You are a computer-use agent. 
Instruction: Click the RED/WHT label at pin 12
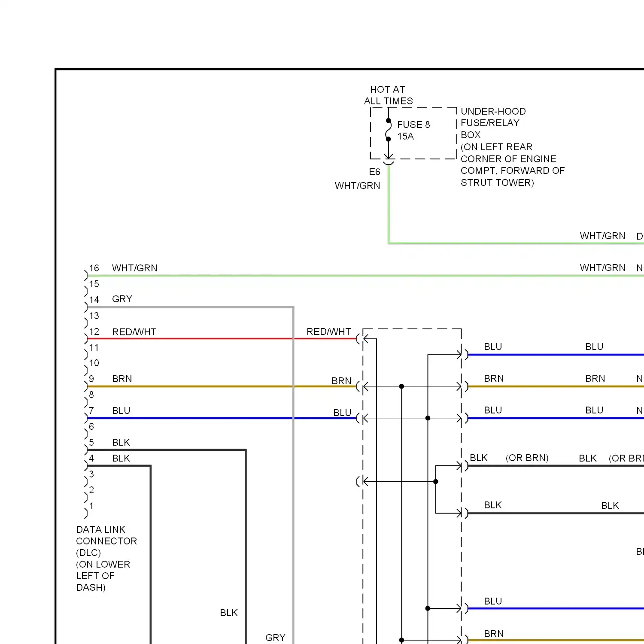coord(134,332)
